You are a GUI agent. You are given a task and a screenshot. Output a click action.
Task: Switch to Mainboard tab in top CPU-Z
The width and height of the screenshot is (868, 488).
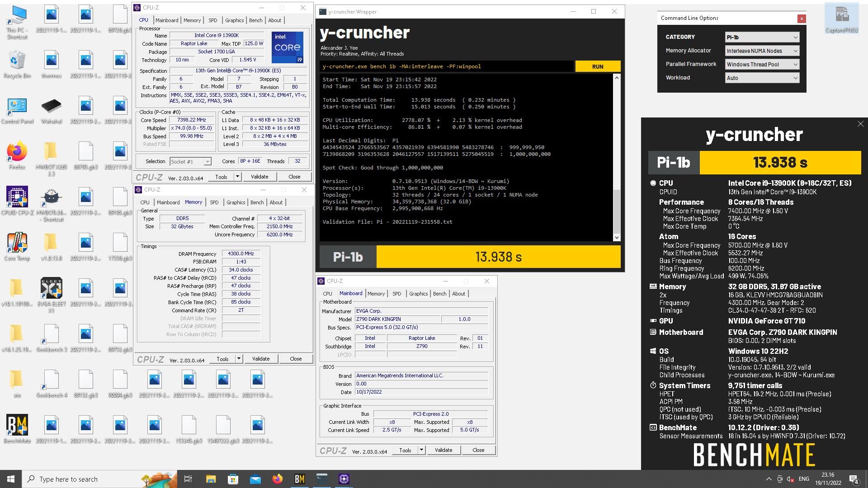(167, 20)
